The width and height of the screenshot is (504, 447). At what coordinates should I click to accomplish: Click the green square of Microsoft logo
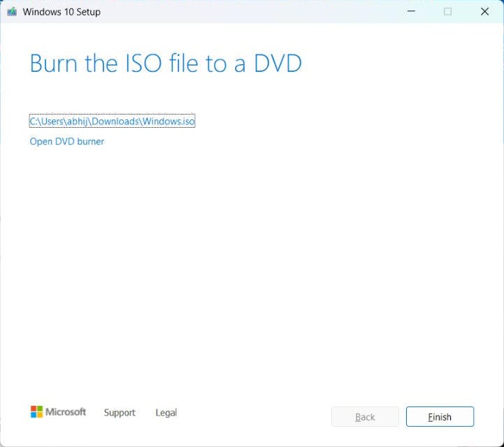click(40, 409)
